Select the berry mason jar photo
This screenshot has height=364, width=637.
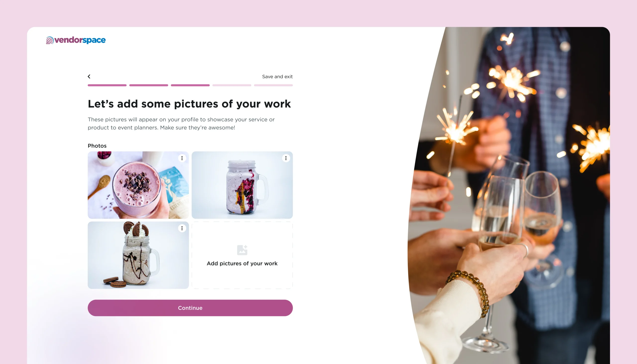(242, 185)
